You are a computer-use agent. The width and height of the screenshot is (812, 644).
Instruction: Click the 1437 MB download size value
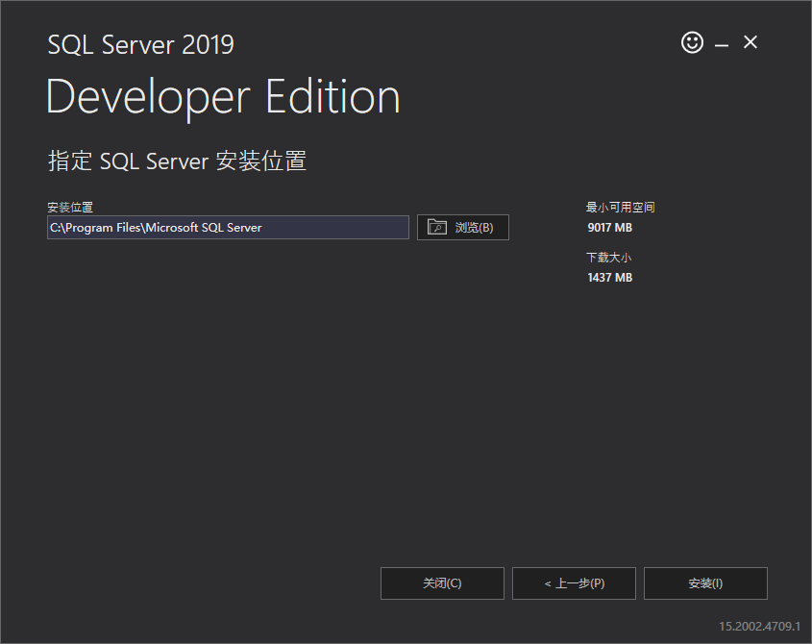609,278
